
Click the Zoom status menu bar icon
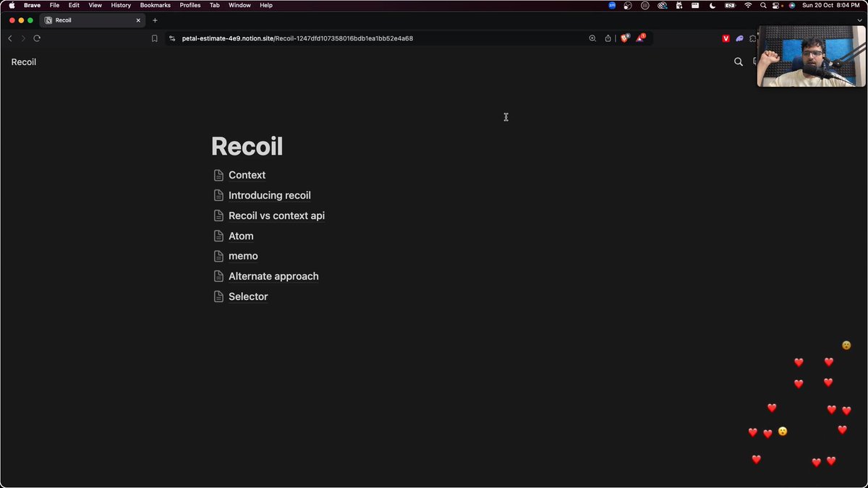[x=612, y=5]
